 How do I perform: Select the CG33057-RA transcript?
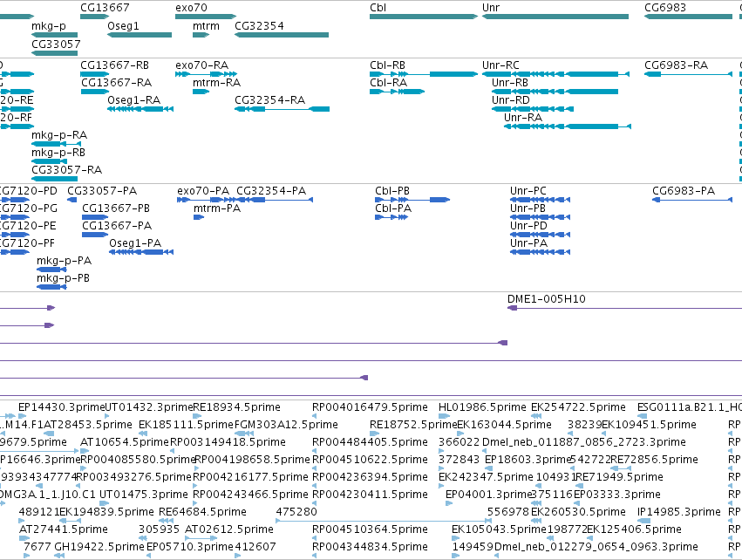(54, 179)
